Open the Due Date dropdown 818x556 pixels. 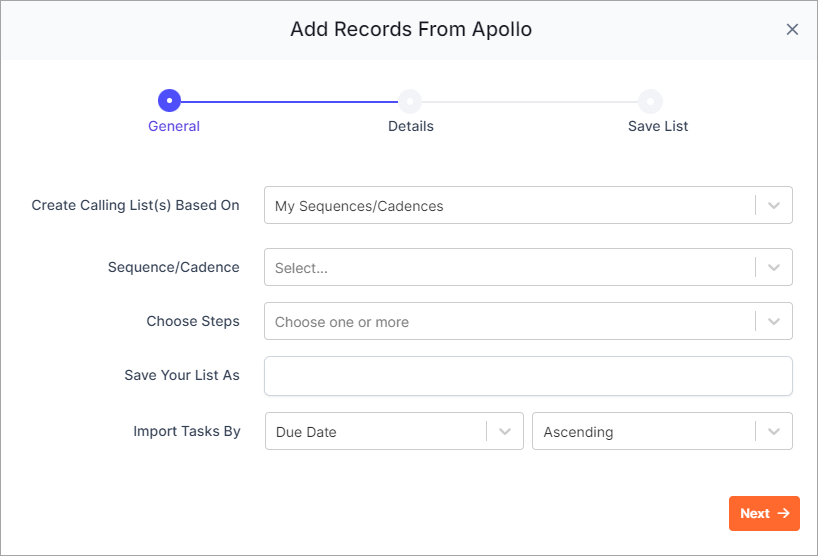tap(394, 431)
